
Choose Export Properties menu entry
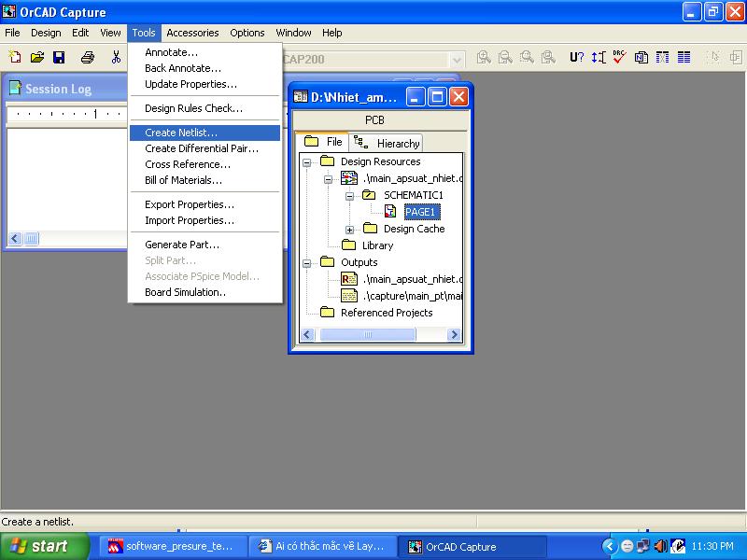click(204, 204)
